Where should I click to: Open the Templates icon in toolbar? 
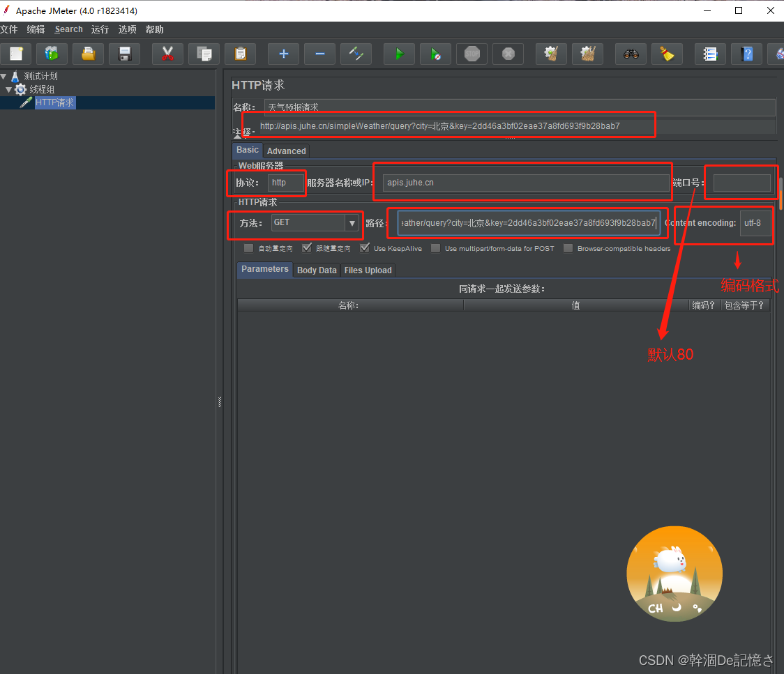click(x=52, y=54)
